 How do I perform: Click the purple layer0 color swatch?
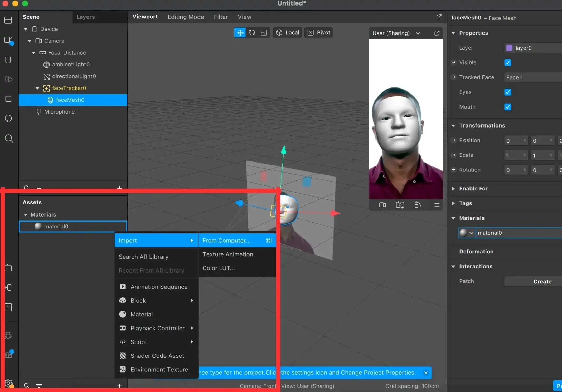click(x=509, y=48)
